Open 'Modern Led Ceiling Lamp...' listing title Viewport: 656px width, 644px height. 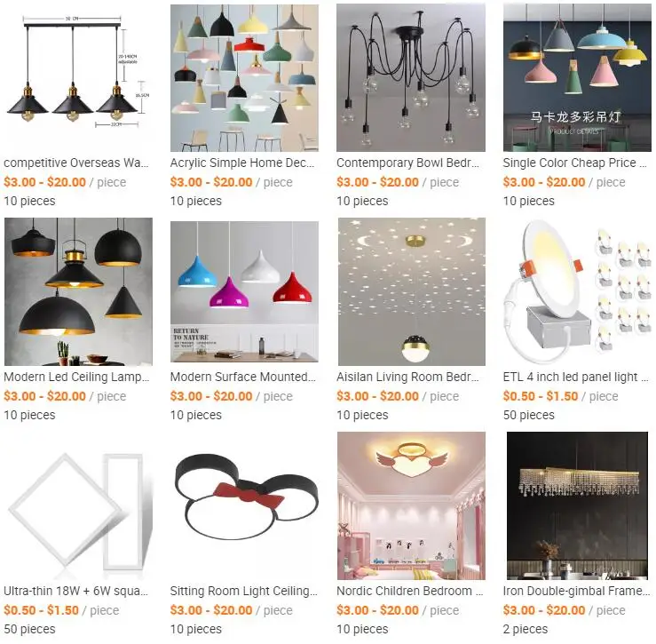[x=76, y=377]
